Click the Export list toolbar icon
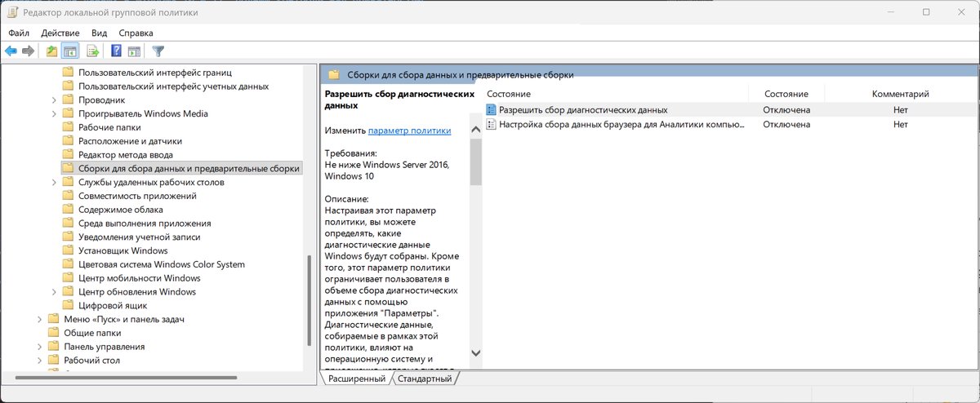Image resolution: width=980 pixels, height=403 pixels. point(93,51)
